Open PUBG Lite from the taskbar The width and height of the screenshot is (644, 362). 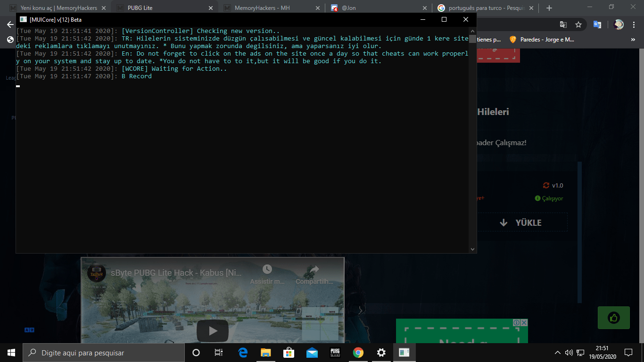click(335, 353)
